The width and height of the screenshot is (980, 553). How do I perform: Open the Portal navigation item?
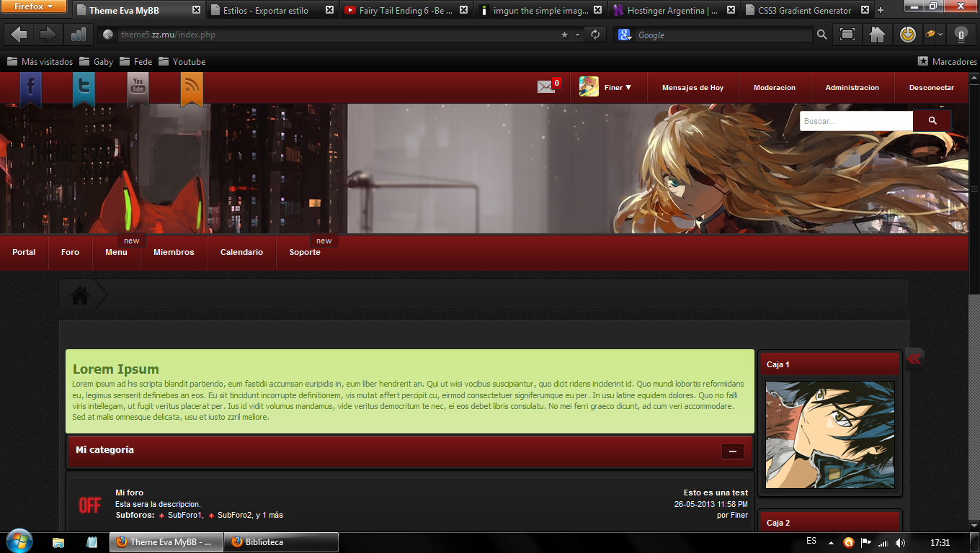pyautogui.click(x=24, y=252)
